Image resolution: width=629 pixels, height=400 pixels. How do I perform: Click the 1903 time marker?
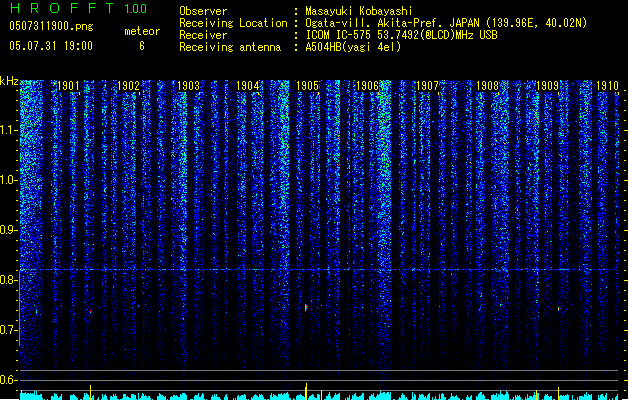click(188, 86)
